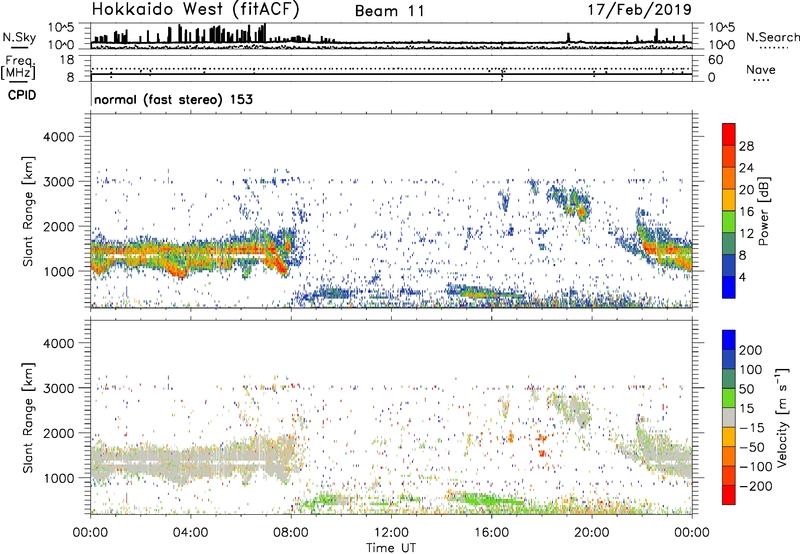Click the 'Hokkaido West (fitACF)' title text
Image resolution: width=800 pixels, height=554 pixels.
pos(195,10)
